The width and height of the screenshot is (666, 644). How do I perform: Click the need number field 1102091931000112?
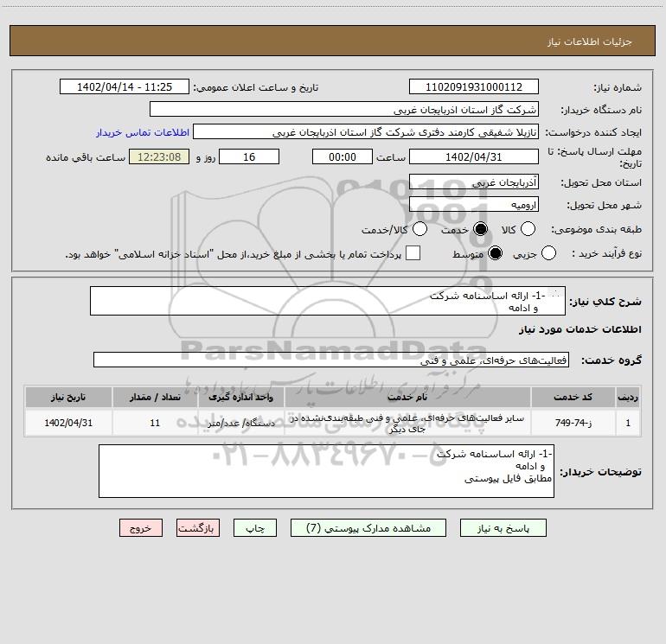(x=474, y=87)
